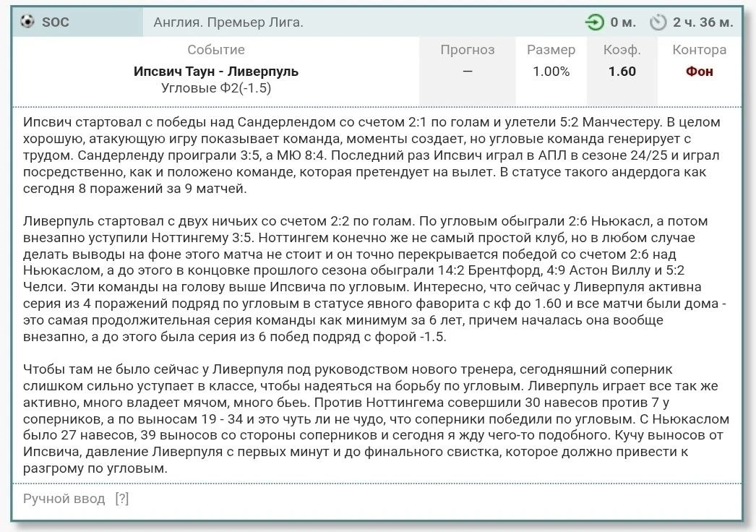
Task: Click the 'Угловые Ф2(-1.5)' bet type
Action: (x=216, y=87)
